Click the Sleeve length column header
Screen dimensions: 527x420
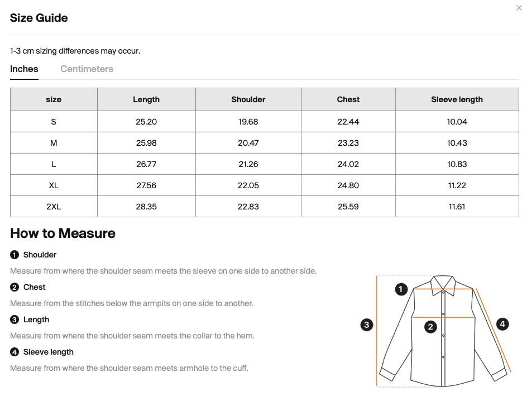[x=457, y=99]
